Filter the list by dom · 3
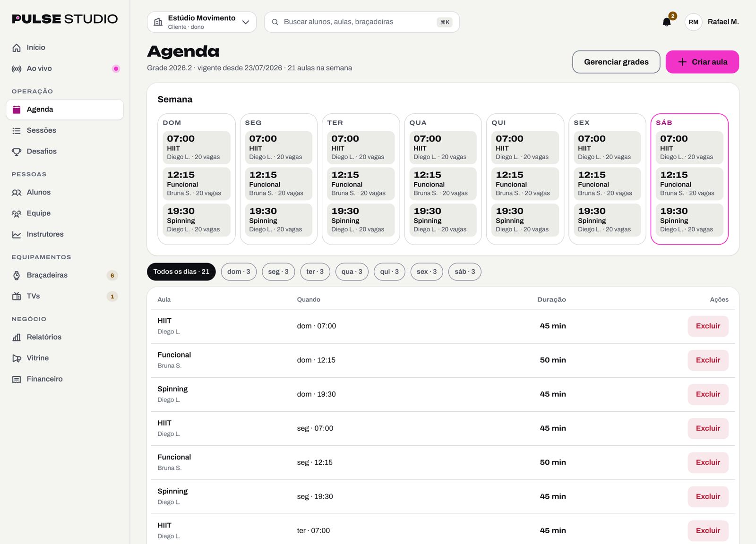This screenshot has height=544, width=756. pos(239,272)
